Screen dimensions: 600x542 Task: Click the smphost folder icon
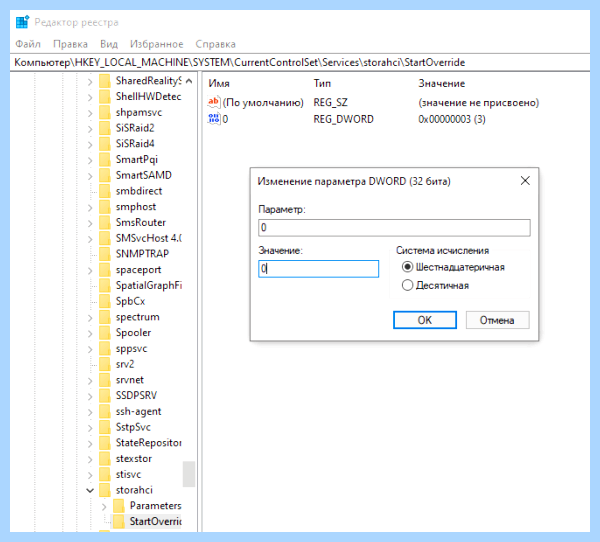(104, 207)
